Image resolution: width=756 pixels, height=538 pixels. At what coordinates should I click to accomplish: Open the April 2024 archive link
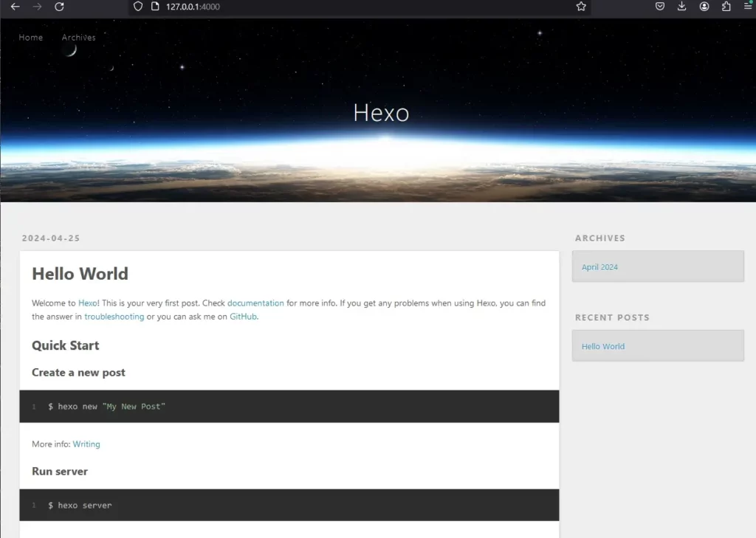[x=599, y=267]
